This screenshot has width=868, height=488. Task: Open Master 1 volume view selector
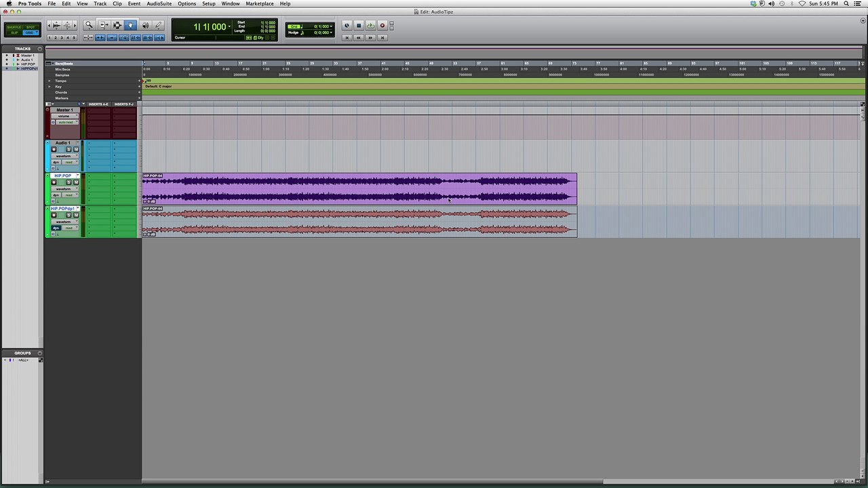[x=65, y=116]
